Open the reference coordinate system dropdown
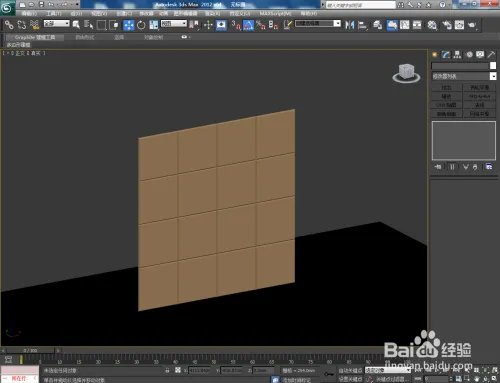This screenshot has height=383, width=500. (174, 24)
